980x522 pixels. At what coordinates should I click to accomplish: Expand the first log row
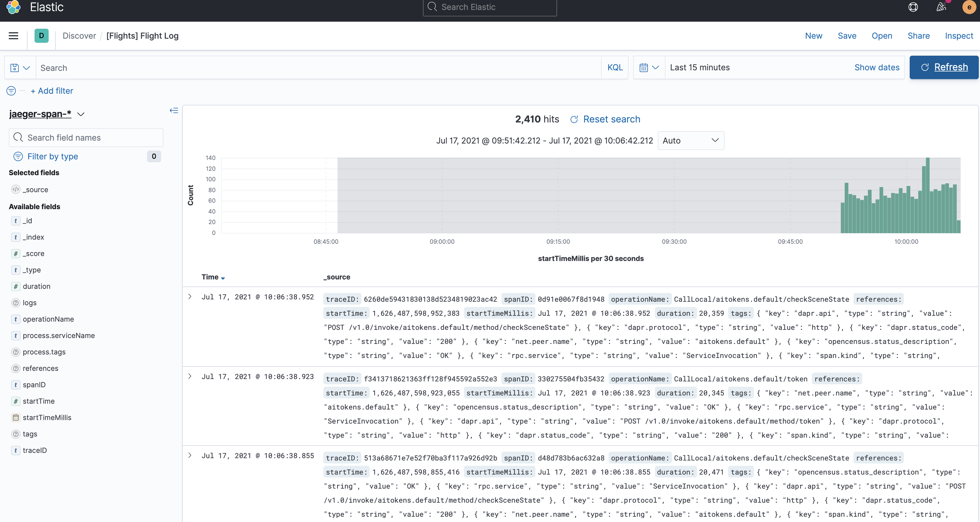pyautogui.click(x=190, y=297)
